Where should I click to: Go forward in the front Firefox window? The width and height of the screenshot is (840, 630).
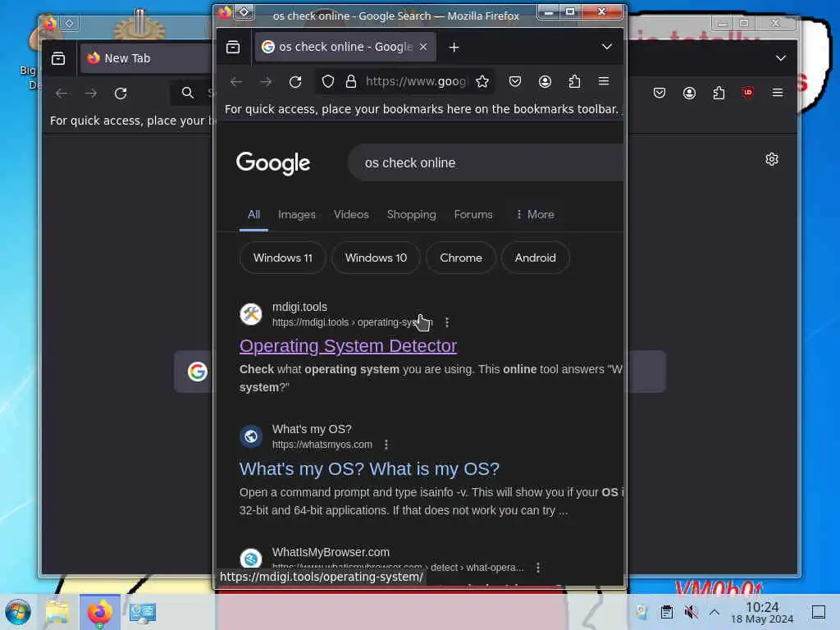point(266,81)
